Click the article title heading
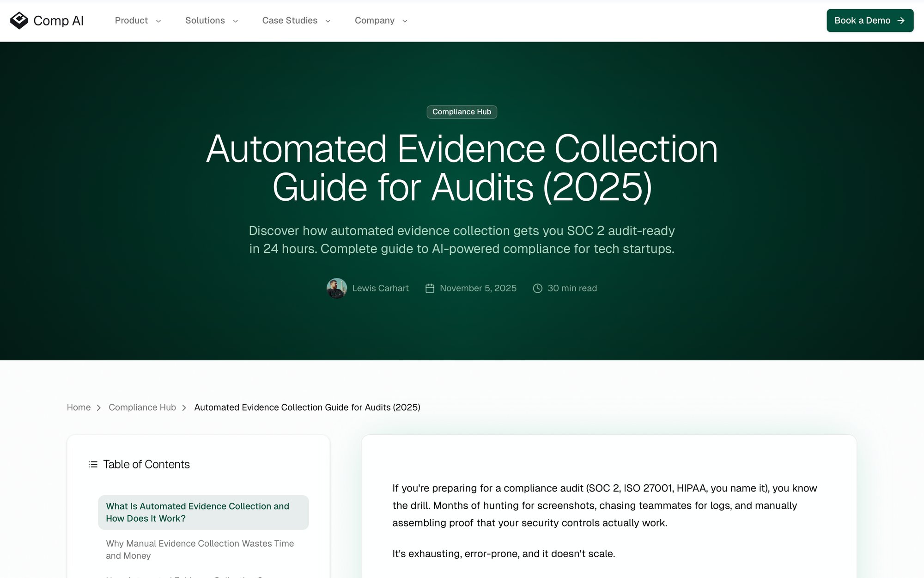924x578 pixels. [x=462, y=168]
